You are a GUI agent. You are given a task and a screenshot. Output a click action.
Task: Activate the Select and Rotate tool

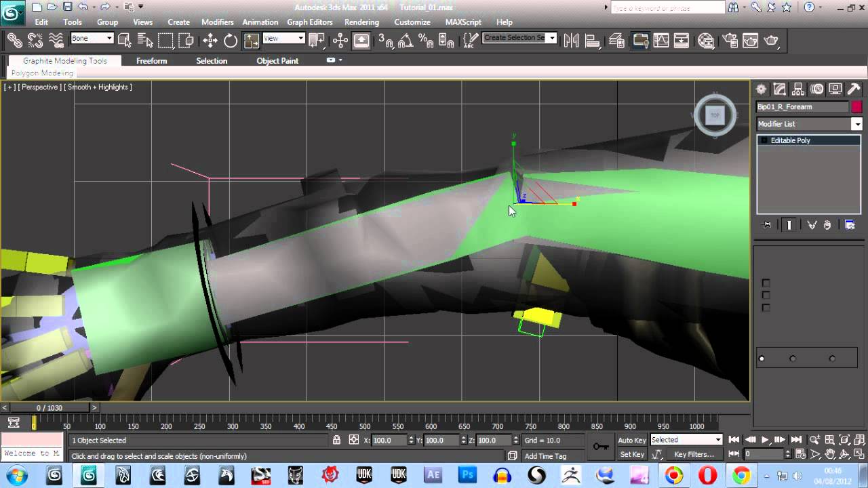231,41
